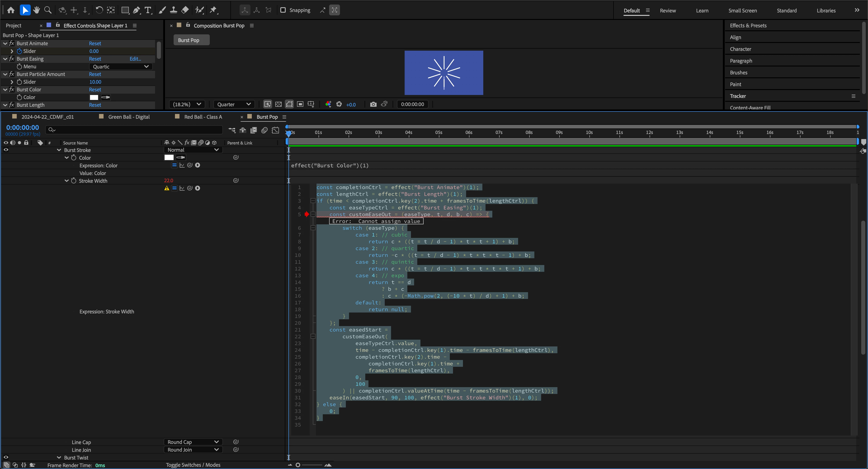Open the Burst Easing Menu dropdown
The image size is (868, 469).
coord(121,66)
